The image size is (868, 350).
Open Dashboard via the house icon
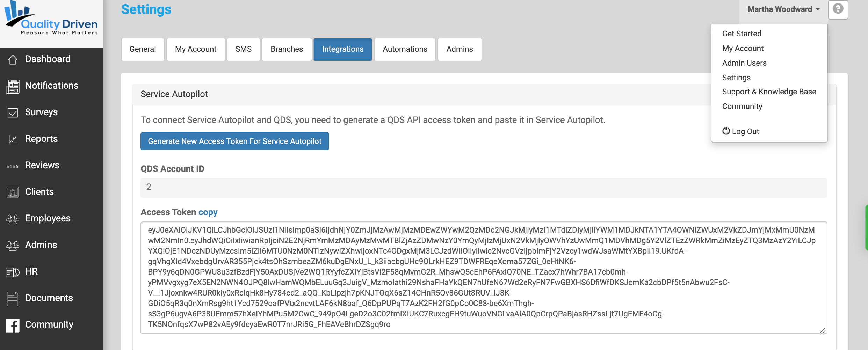click(x=13, y=59)
